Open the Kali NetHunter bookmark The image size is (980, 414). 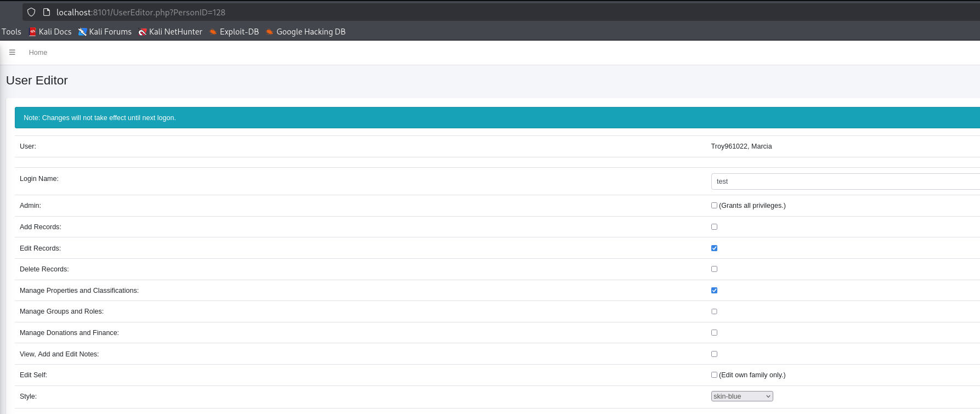click(171, 32)
